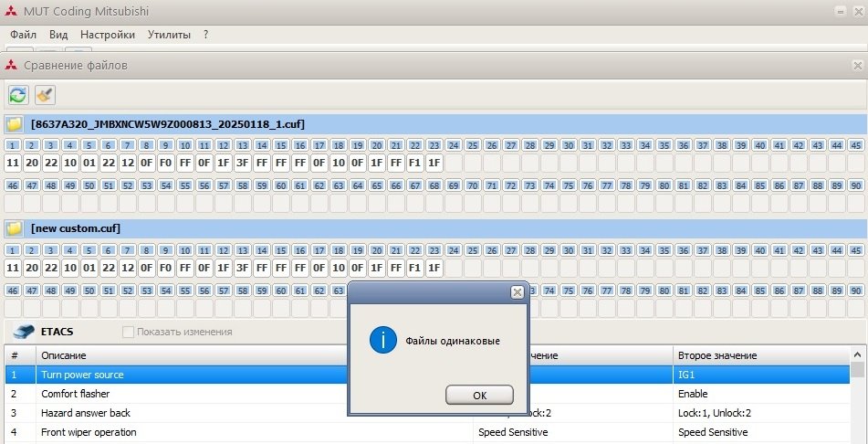The image size is (868, 444).
Task: Select the Comfort flasher row
Action: [x=427, y=394]
